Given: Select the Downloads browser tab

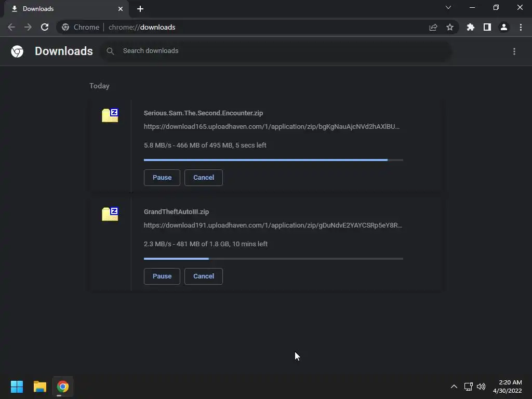Looking at the screenshot, I should pos(66,9).
